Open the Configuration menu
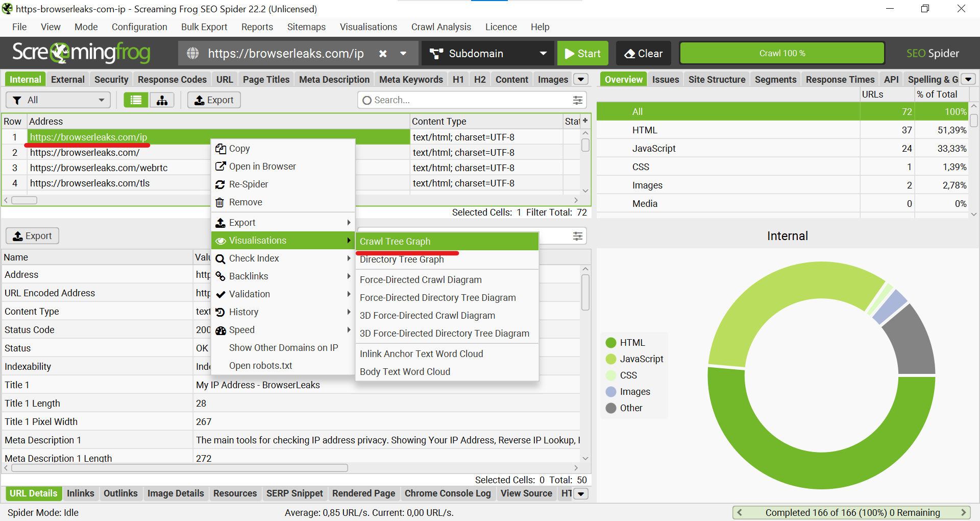Screen dimensions: 980x521 [x=139, y=27]
